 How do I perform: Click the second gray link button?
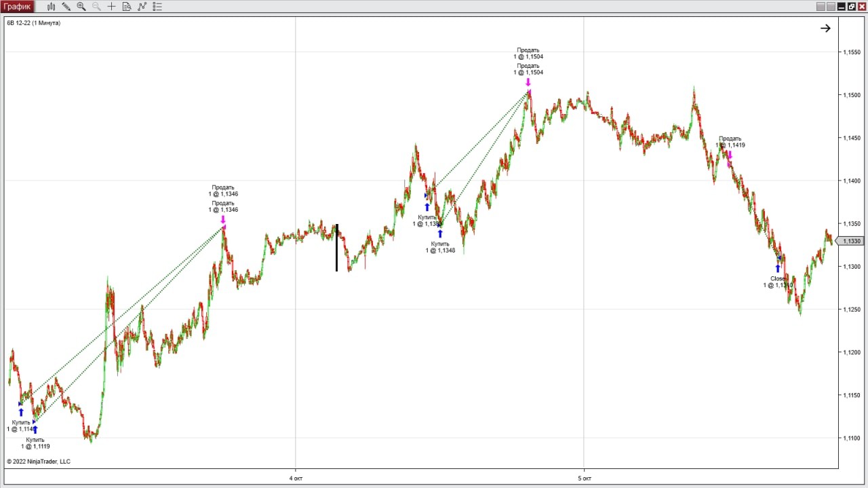point(831,7)
